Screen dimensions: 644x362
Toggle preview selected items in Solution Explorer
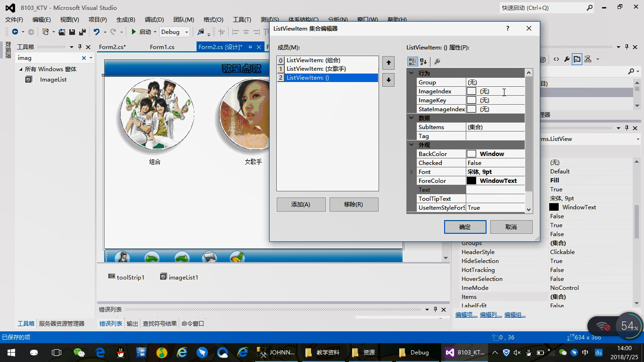(577, 59)
